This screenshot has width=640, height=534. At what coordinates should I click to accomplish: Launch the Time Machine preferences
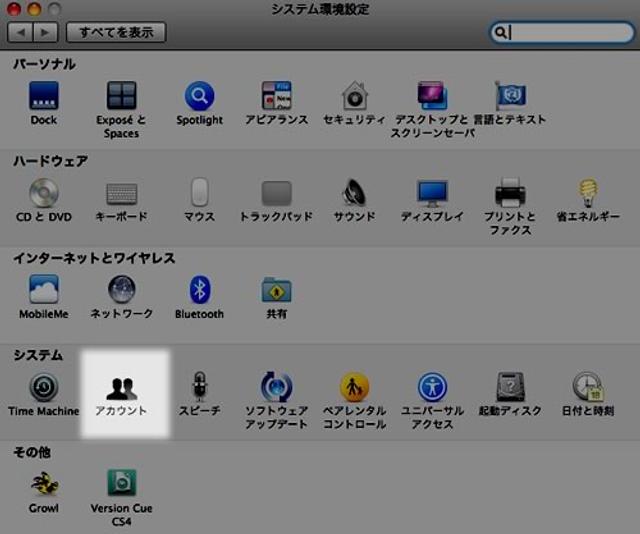click(43, 388)
